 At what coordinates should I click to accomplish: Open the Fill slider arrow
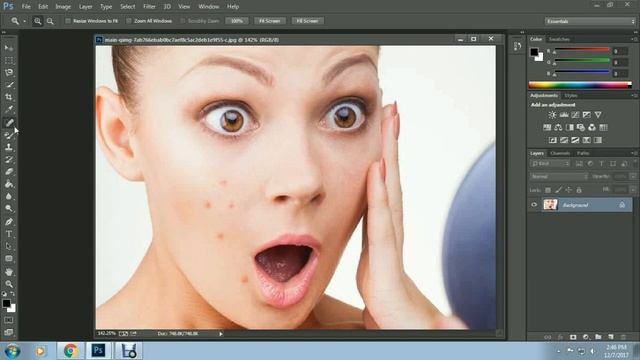(x=633, y=190)
